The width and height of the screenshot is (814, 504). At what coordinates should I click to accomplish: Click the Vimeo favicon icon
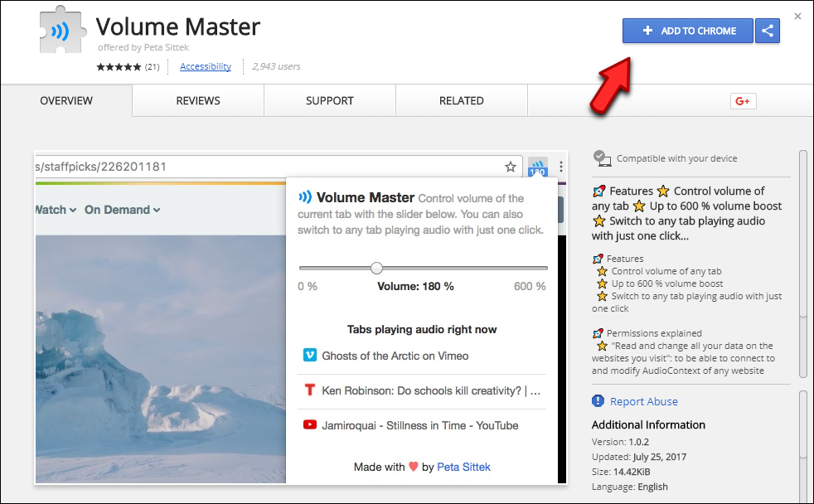point(310,355)
